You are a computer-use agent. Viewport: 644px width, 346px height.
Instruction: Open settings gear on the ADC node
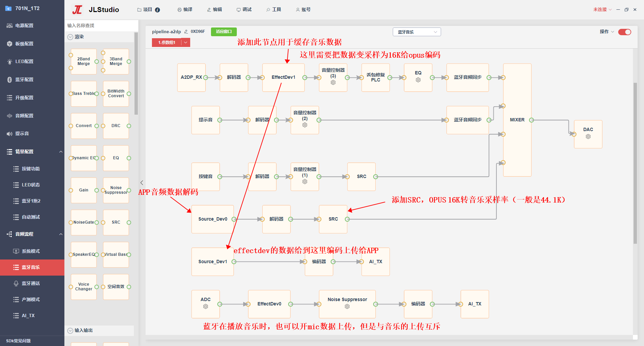click(x=206, y=306)
